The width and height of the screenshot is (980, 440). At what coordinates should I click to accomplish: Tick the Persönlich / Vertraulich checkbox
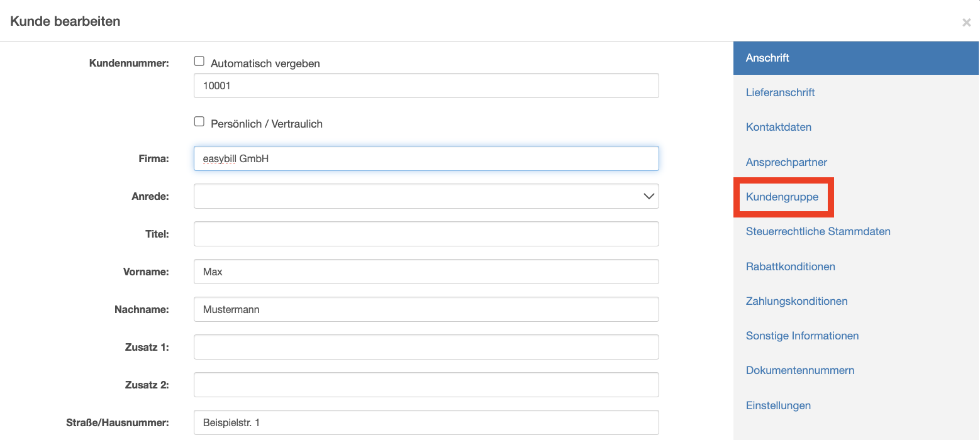pyautogui.click(x=199, y=122)
